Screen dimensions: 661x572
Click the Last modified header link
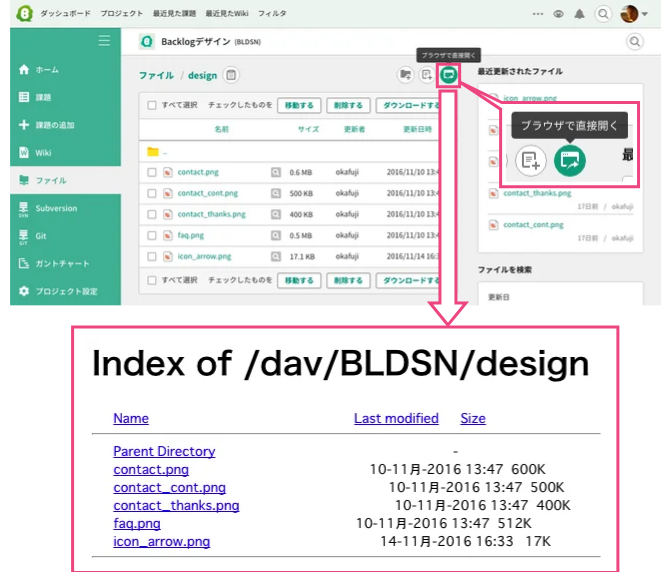[396, 418]
